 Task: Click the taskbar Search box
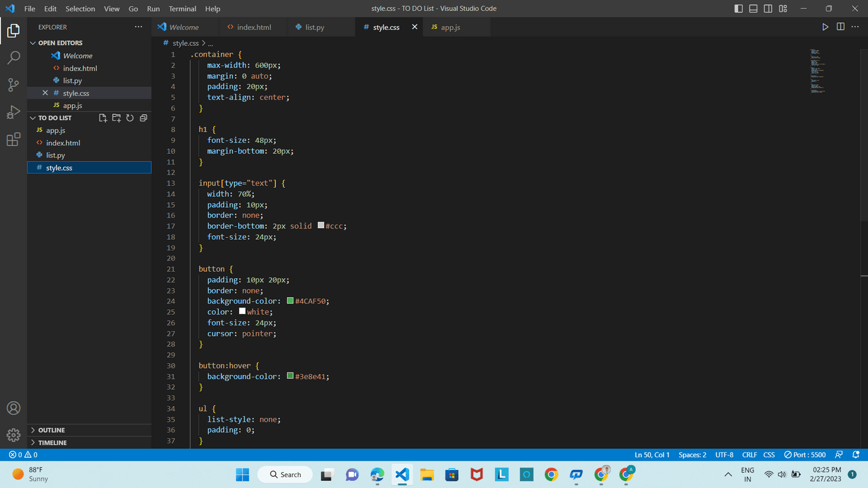[285, 475]
